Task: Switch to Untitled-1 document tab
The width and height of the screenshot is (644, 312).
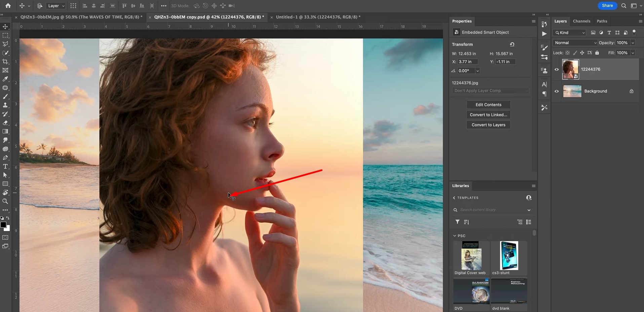Action: [x=318, y=17]
